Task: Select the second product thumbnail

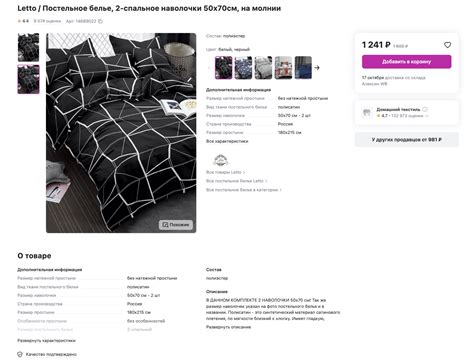Action: point(28,79)
